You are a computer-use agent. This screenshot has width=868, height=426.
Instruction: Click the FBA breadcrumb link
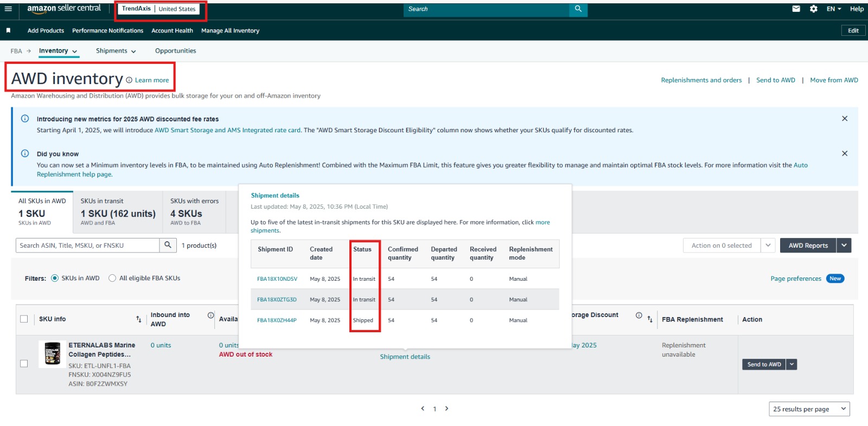[x=16, y=51]
